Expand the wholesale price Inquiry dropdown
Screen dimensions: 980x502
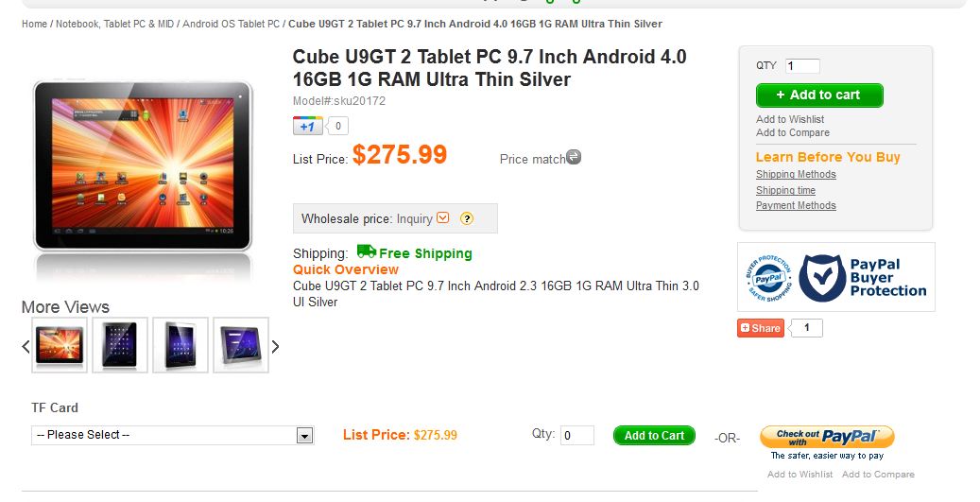tap(443, 218)
